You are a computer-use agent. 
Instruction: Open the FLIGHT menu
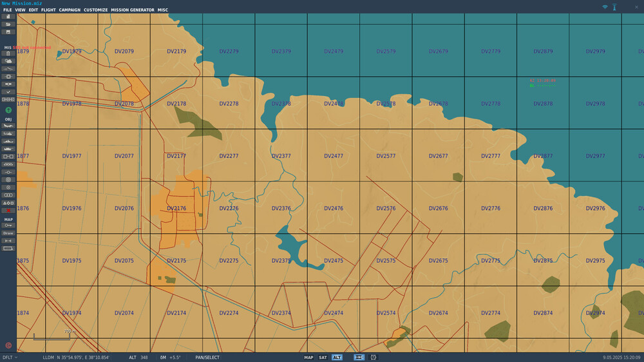click(48, 10)
